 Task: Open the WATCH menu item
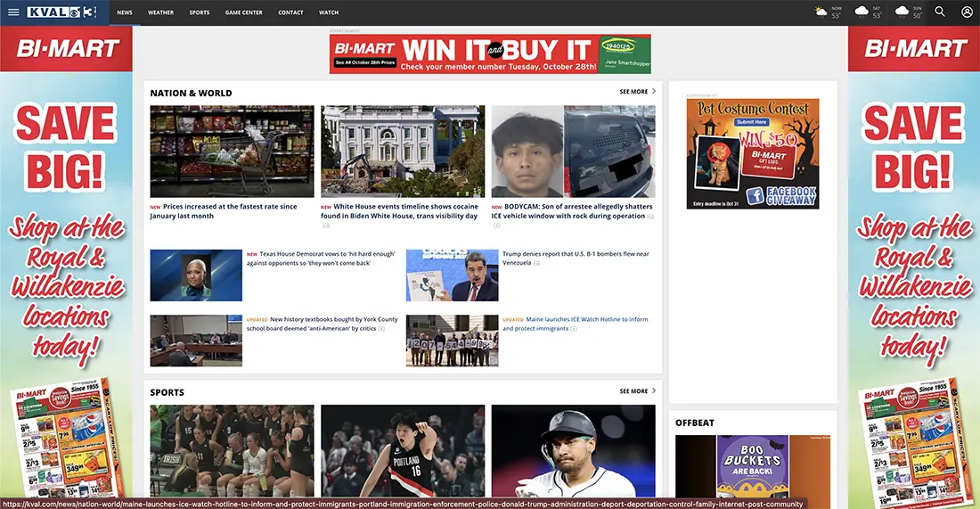(x=329, y=12)
